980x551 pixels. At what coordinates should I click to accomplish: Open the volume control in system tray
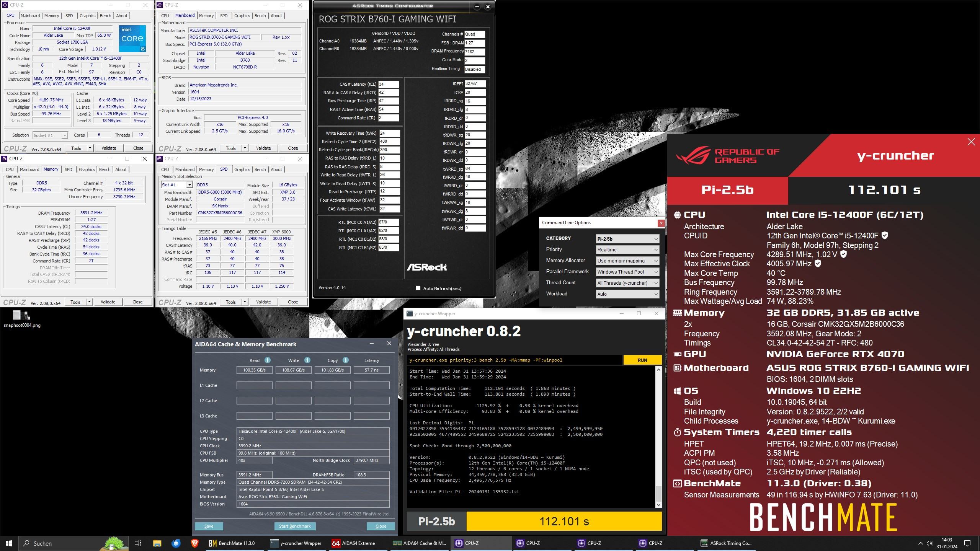[929, 543]
